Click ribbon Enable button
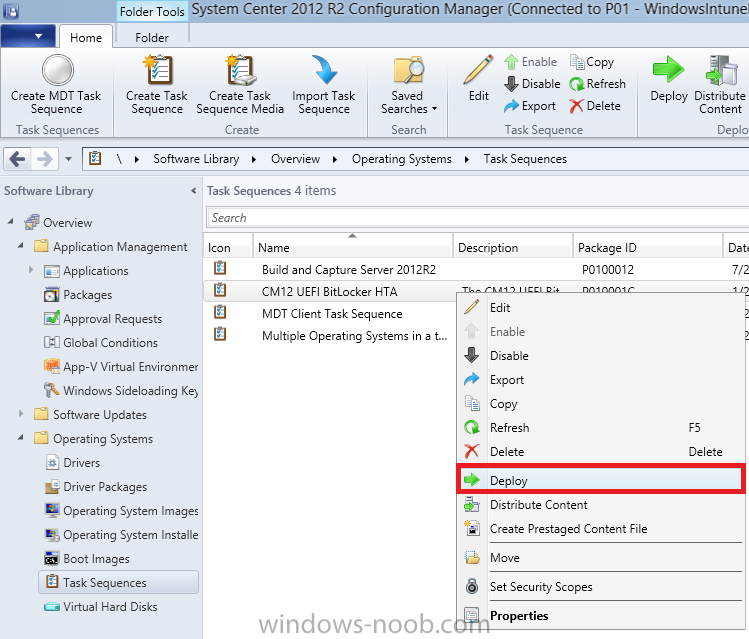Viewport: 749px width, 639px height. pos(531,62)
